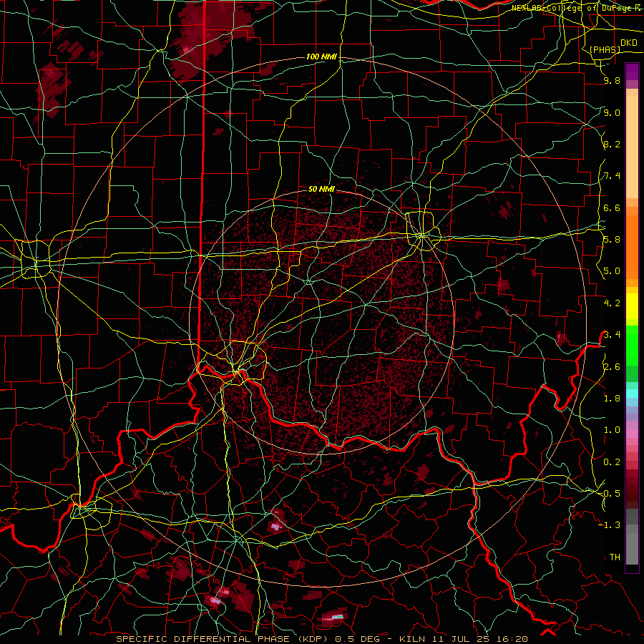Image resolution: width=644 pixels, height=644 pixels.
Task: Click the yellow segment of the color bar
Action: 632,306
